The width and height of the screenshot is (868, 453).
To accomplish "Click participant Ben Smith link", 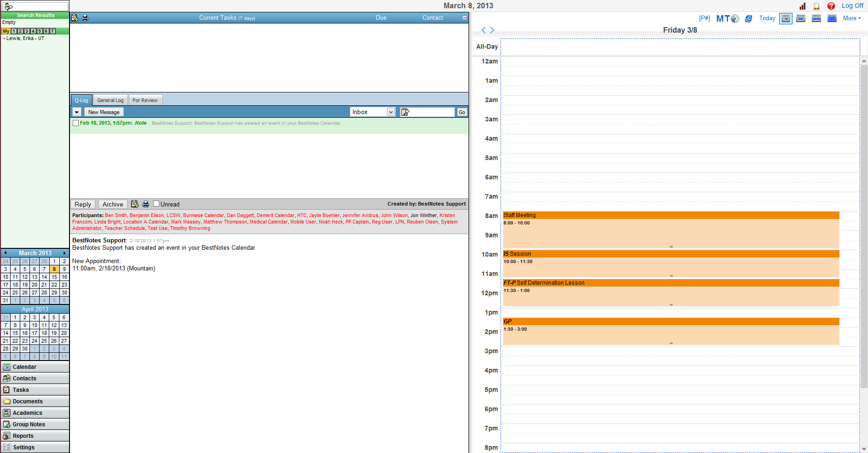I will point(116,215).
